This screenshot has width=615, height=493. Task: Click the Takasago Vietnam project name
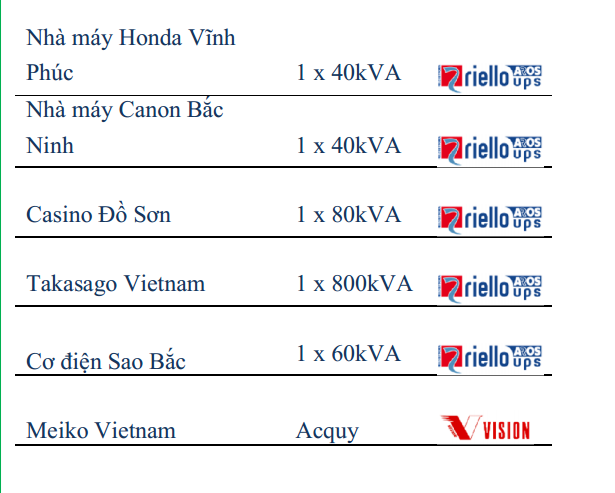click(x=116, y=284)
